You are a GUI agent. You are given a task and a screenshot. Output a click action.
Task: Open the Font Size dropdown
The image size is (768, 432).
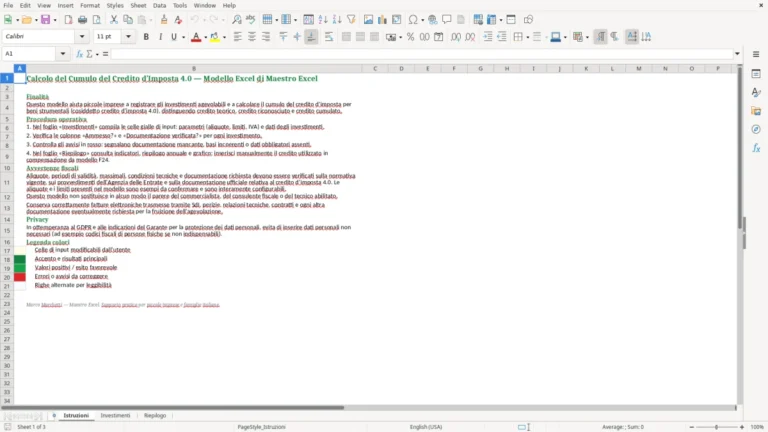(128, 37)
